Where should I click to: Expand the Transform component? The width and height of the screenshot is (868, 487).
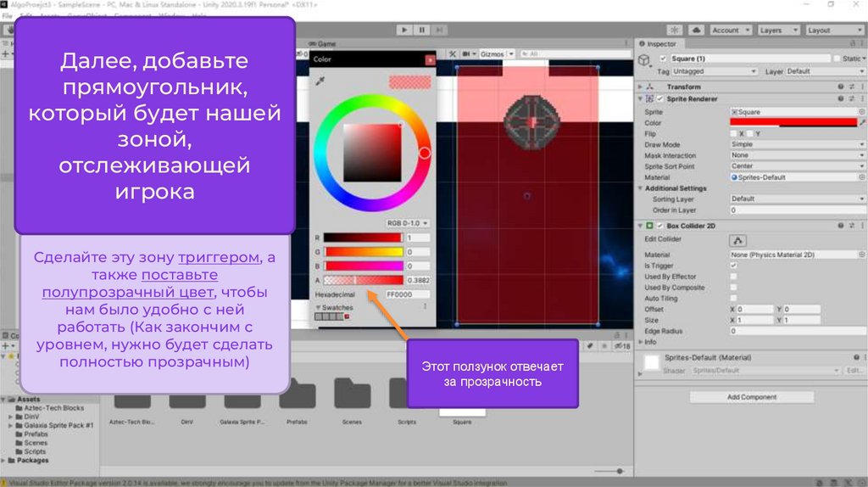[x=641, y=87]
